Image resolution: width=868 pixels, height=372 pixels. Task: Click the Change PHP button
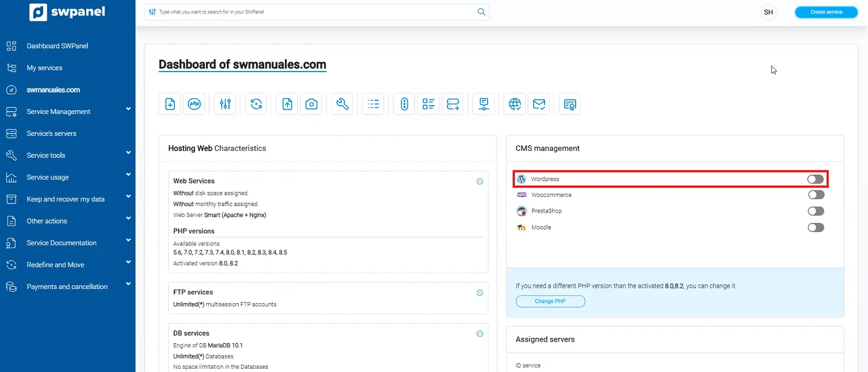[x=550, y=302]
